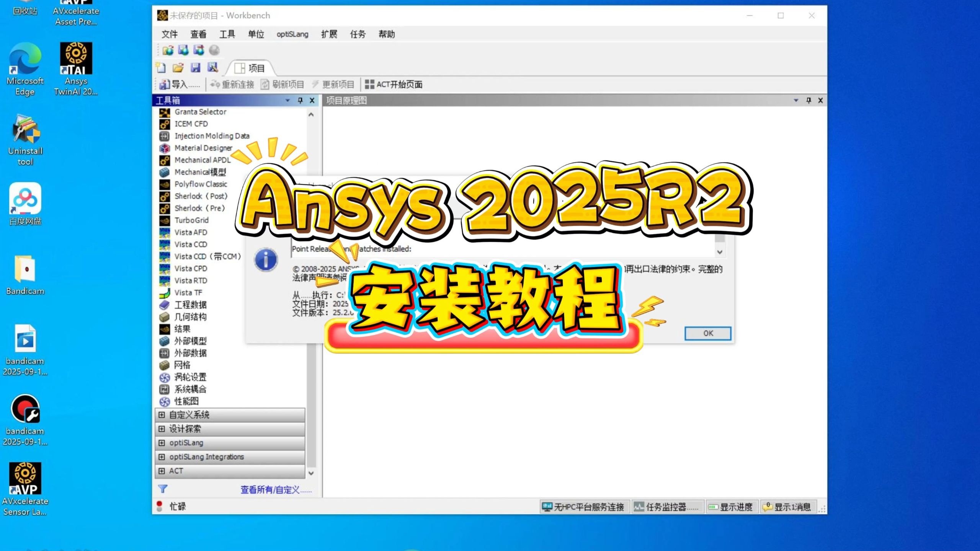Switch to the 项目 tab
The width and height of the screenshot is (980, 551).
click(253, 68)
